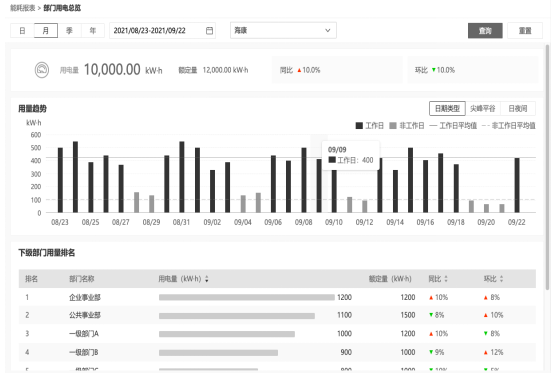Open the 海康 combo box
The height and width of the screenshot is (382, 556).
283,31
